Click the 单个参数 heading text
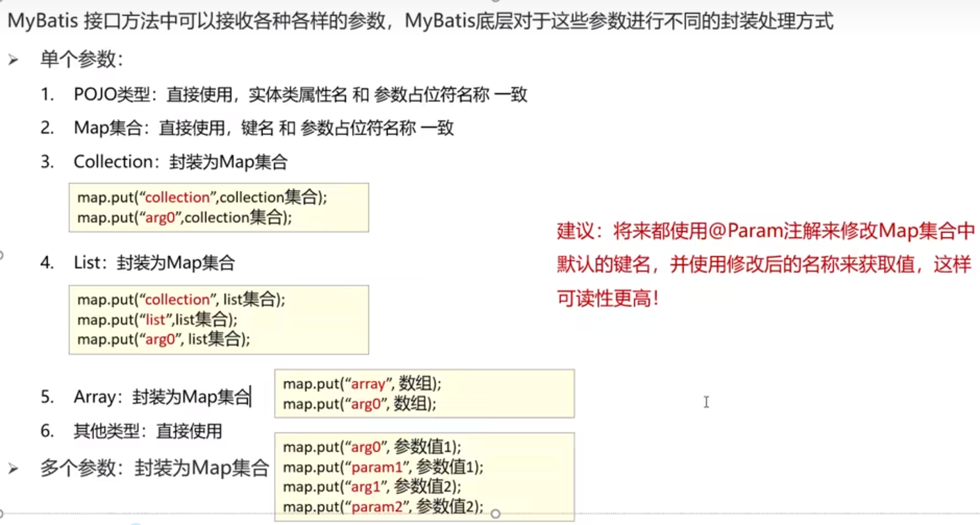 tap(81, 60)
